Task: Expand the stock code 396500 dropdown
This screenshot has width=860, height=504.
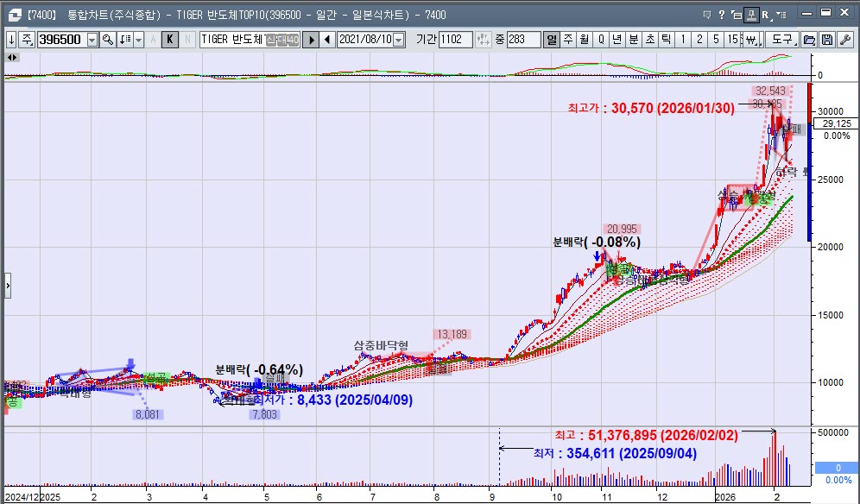Action: point(92,40)
